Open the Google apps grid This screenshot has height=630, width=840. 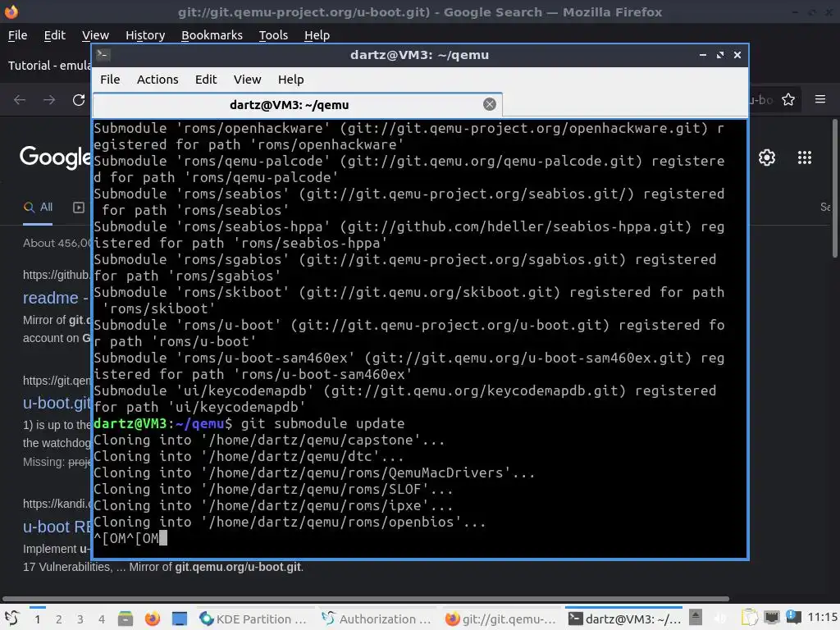click(x=805, y=157)
